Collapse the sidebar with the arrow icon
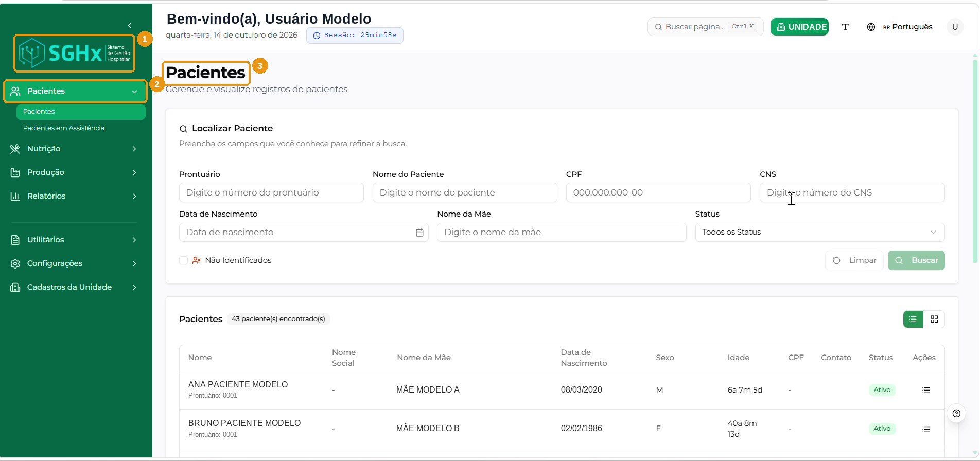The image size is (980, 461). pos(129,25)
